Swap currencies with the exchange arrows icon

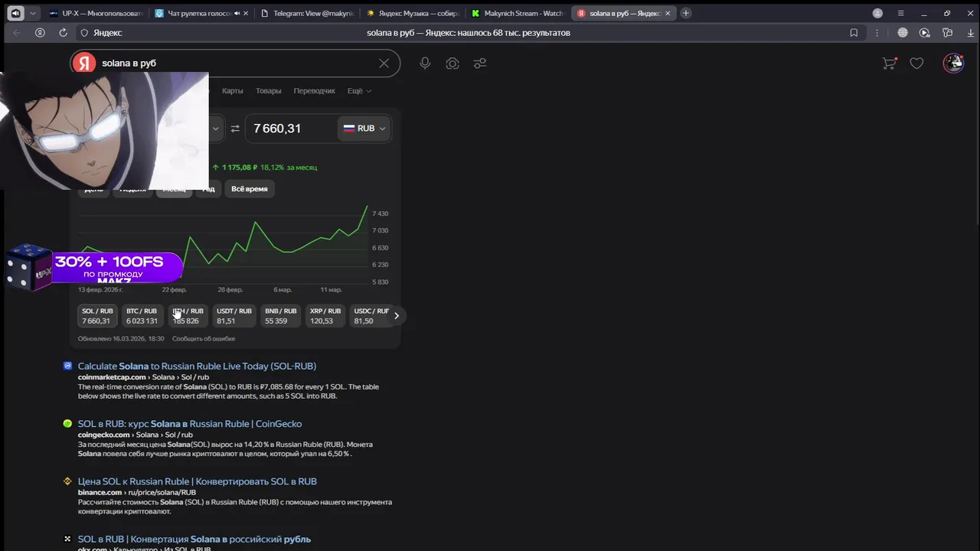point(235,129)
